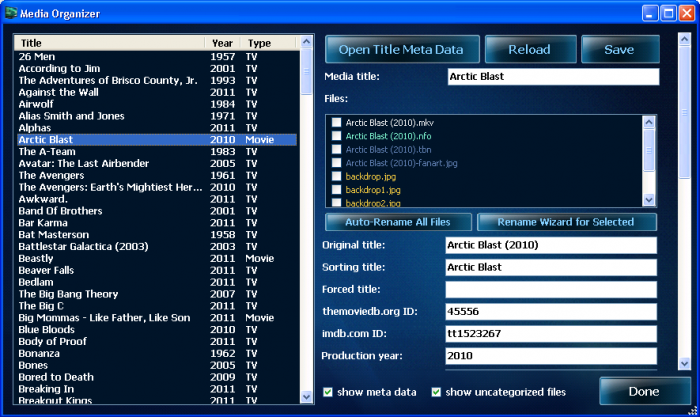Select Body of Proof row
This screenshot has height=417, width=700.
coord(157,342)
